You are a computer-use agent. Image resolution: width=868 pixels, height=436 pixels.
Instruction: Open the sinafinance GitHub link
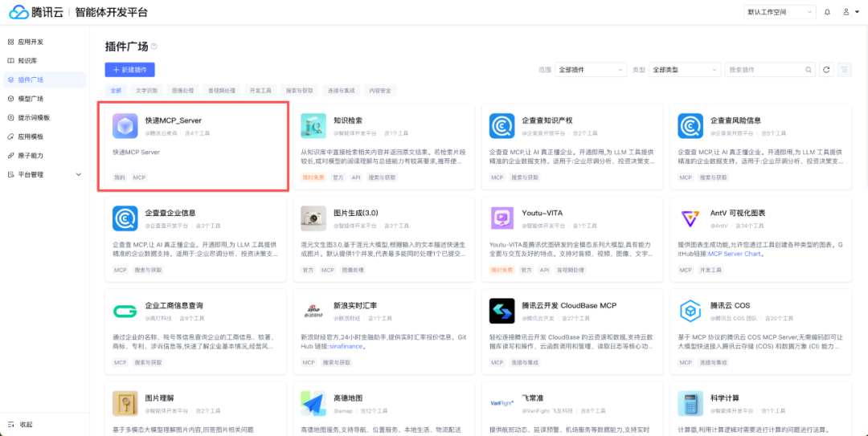click(345, 346)
